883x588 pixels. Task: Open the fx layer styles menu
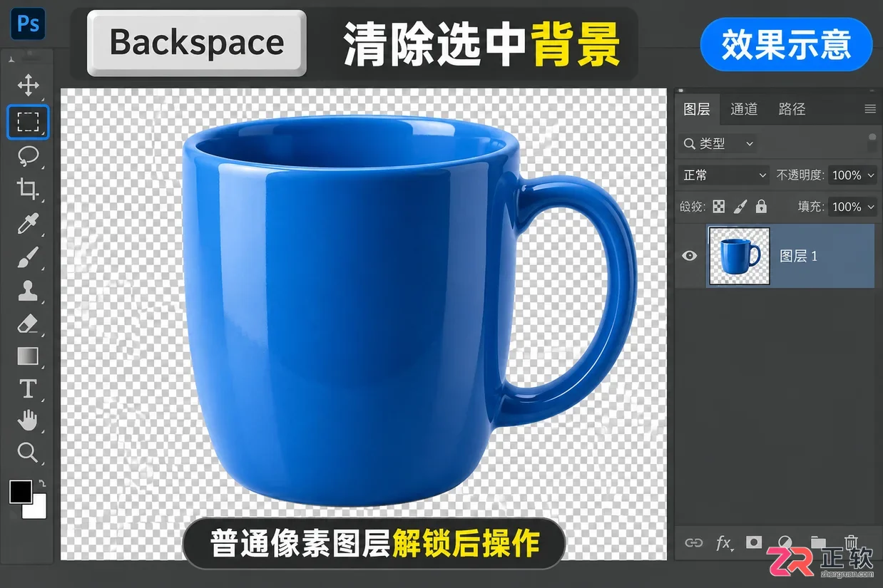coord(724,543)
